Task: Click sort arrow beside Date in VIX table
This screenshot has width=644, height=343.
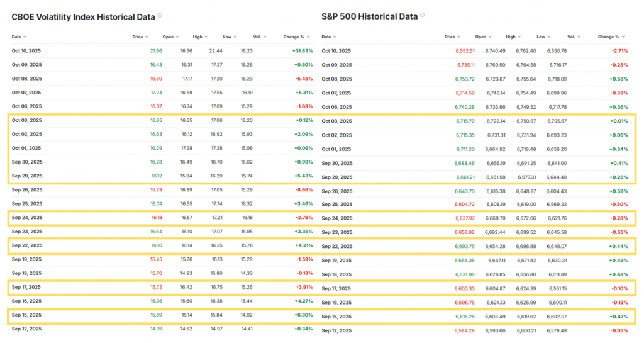Action: (25, 37)
